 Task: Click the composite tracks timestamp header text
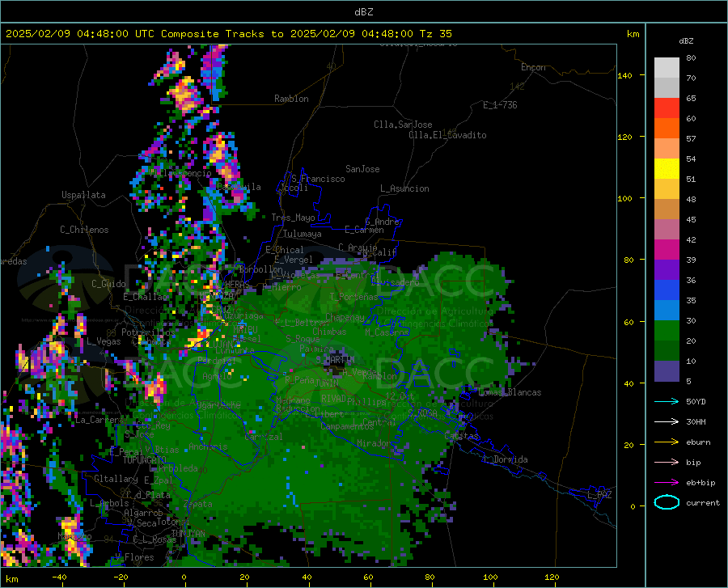coord(228,34)
